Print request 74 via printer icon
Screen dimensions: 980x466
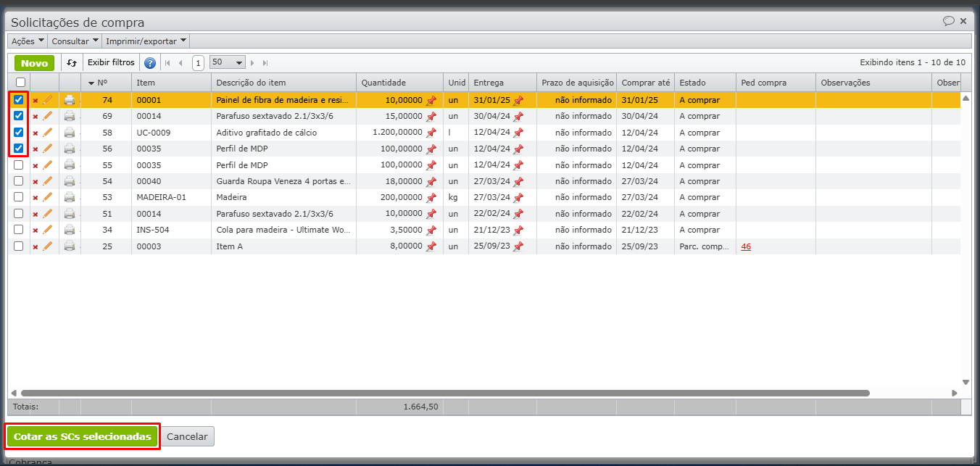pyautogui.click(x=70, y=100)
